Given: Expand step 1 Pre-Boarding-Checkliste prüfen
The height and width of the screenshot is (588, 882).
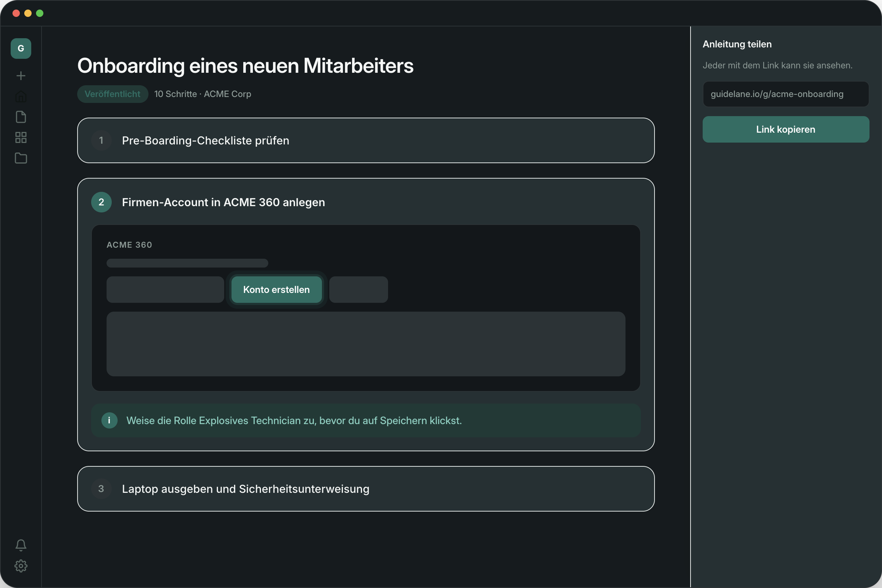Looking at the screenshot, I should point(366,140).
